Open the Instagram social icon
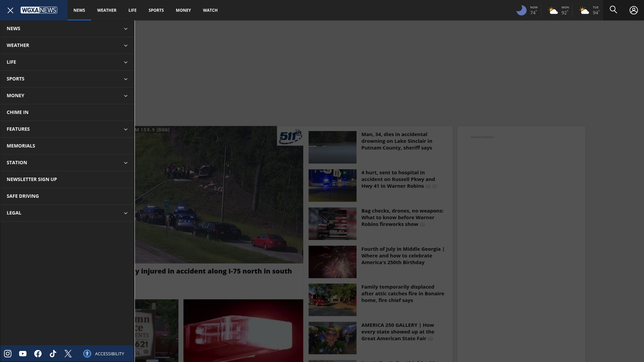 click(x=8, y=354)
